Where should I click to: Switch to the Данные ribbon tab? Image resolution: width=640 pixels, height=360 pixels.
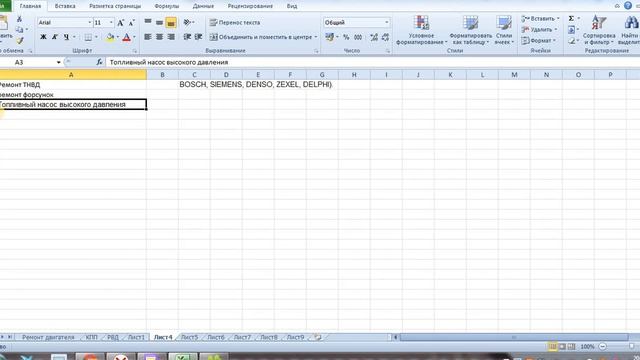tap(203, 6)
